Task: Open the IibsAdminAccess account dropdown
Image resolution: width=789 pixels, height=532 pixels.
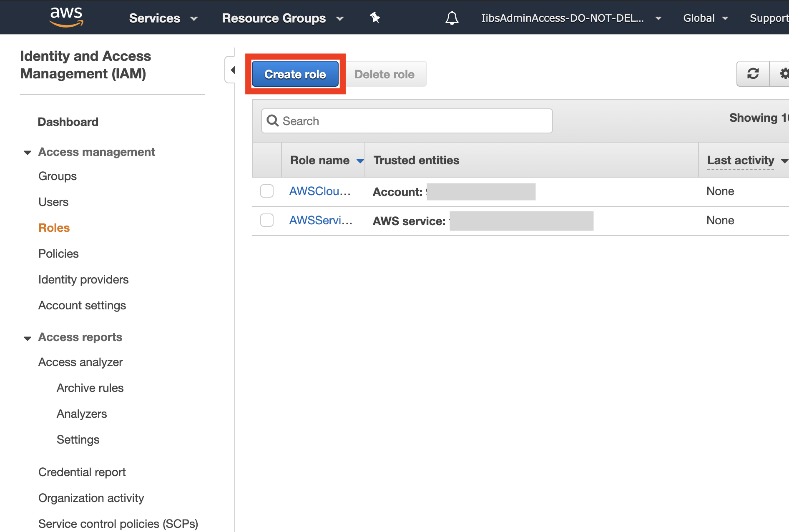Action: [x=571, y=18]
